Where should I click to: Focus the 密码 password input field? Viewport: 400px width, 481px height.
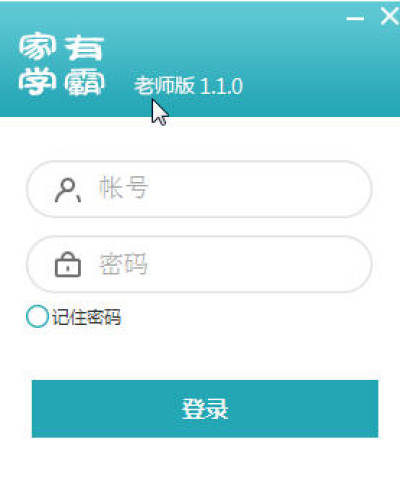click(x=199, y=264)
